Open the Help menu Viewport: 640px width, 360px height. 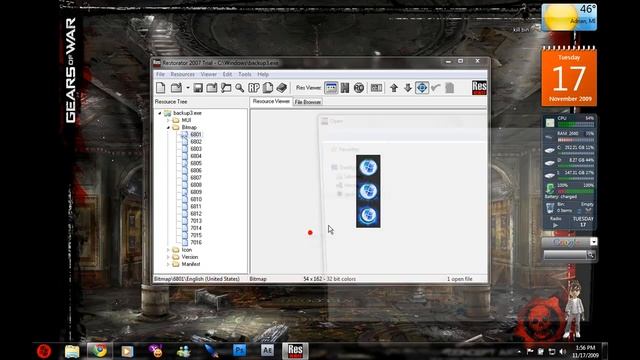click(x=263, y=74)
